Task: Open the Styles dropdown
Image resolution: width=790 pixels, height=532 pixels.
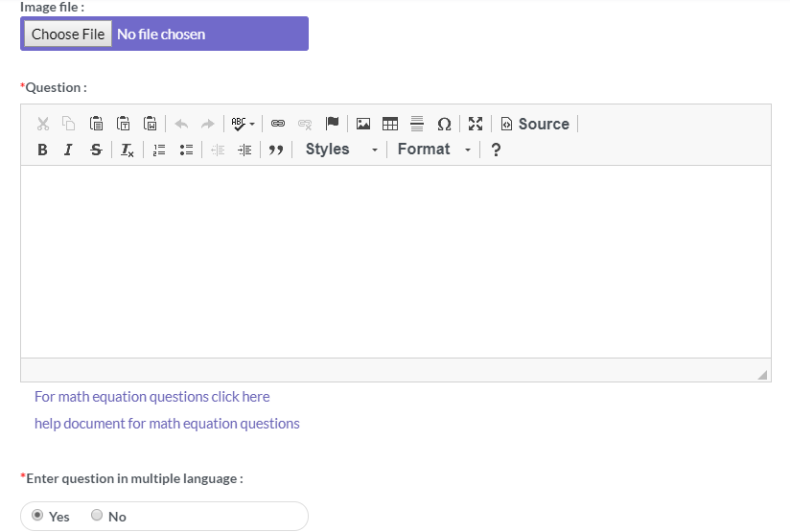Action: click(341, 150)
